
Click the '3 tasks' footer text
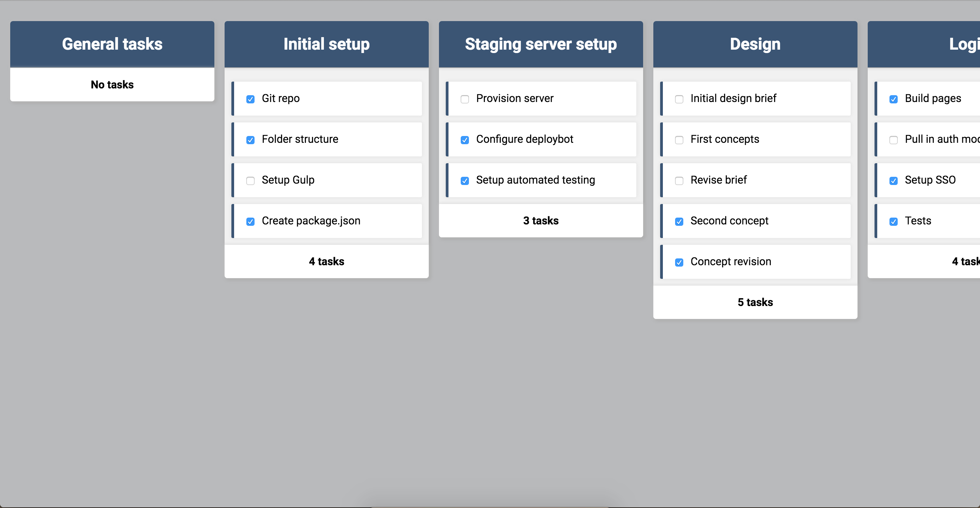pos(541,221)
